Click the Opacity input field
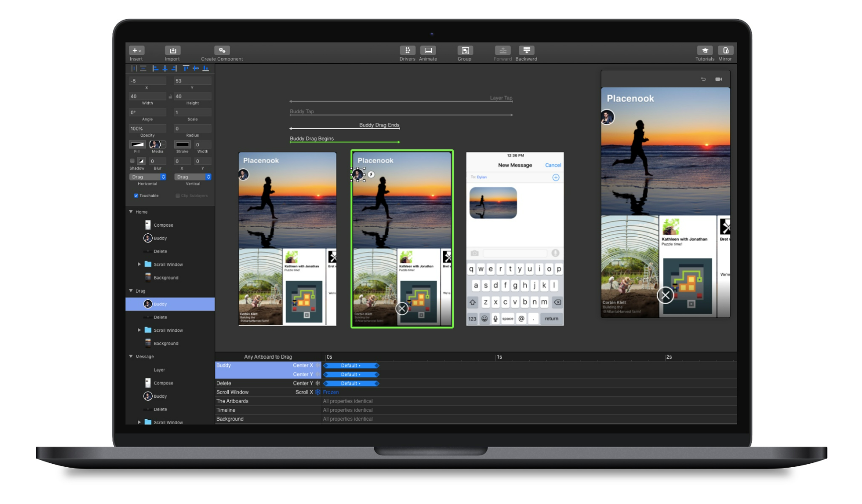The height and width of the screenshot is (504, 862). coord(147,129)
